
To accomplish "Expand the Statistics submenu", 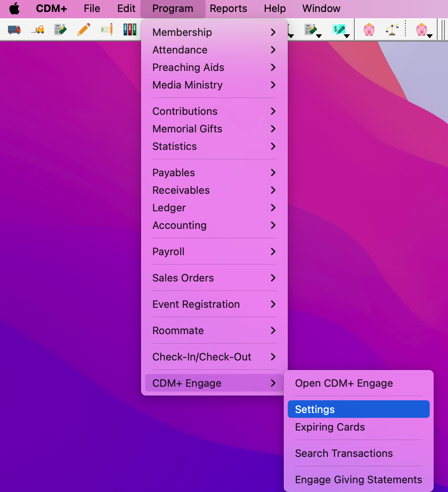I will [214, 146].
